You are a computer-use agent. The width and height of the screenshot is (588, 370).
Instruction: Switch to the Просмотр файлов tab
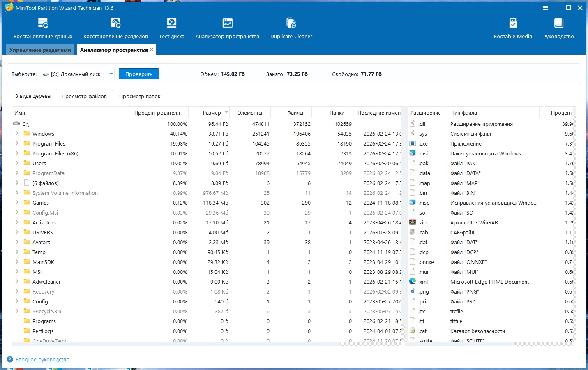tap(84, 96)
